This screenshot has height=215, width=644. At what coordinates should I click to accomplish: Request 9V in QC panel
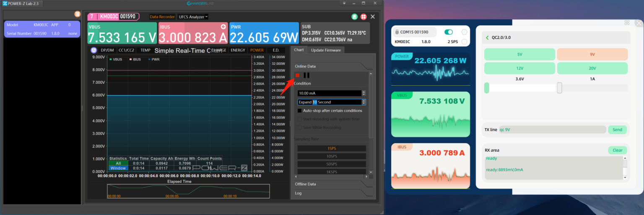592,54
